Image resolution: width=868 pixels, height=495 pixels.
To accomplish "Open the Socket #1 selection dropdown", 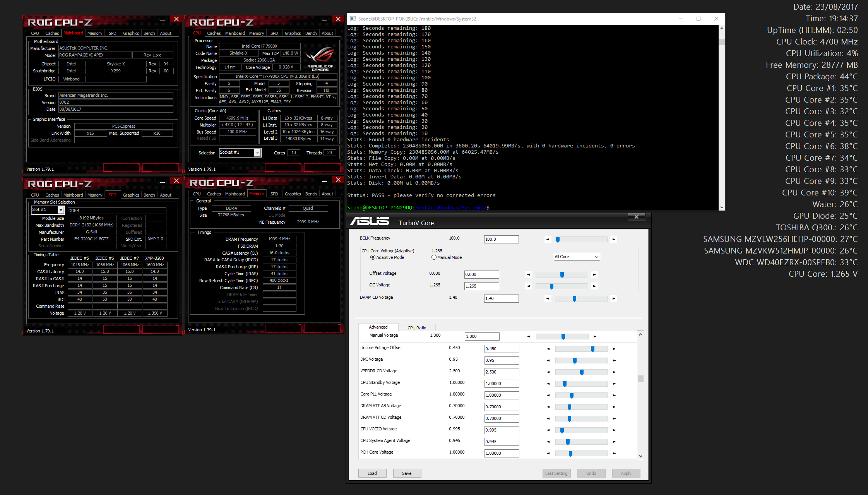I will (240, 152).
